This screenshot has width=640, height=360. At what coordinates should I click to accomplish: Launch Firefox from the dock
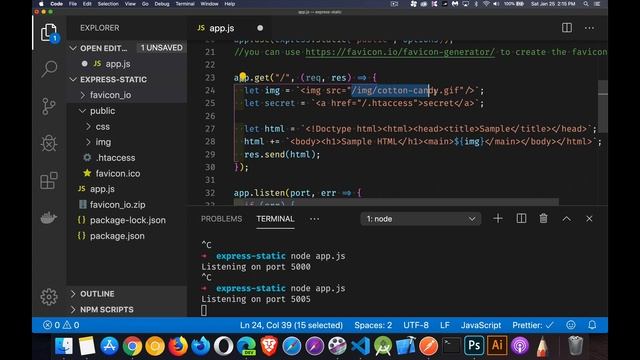pyautogui.click(x=178, y=346)
